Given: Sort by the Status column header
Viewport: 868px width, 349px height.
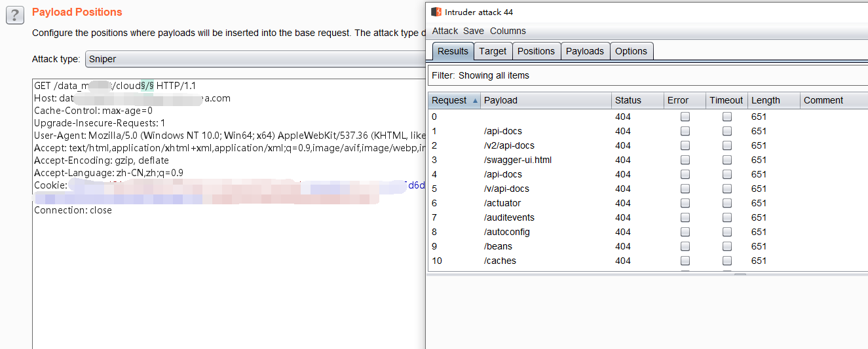Looking at the screenshot, I should pos(637,100).
